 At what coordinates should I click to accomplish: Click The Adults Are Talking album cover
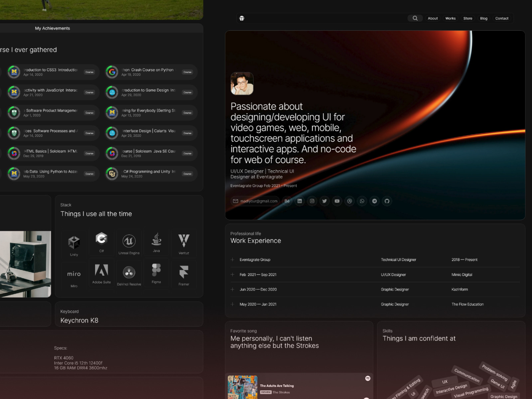point(242,387)
